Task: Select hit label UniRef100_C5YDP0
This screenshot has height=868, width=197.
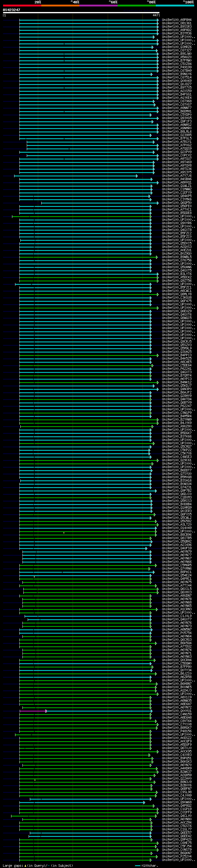Action: point(177,115)
